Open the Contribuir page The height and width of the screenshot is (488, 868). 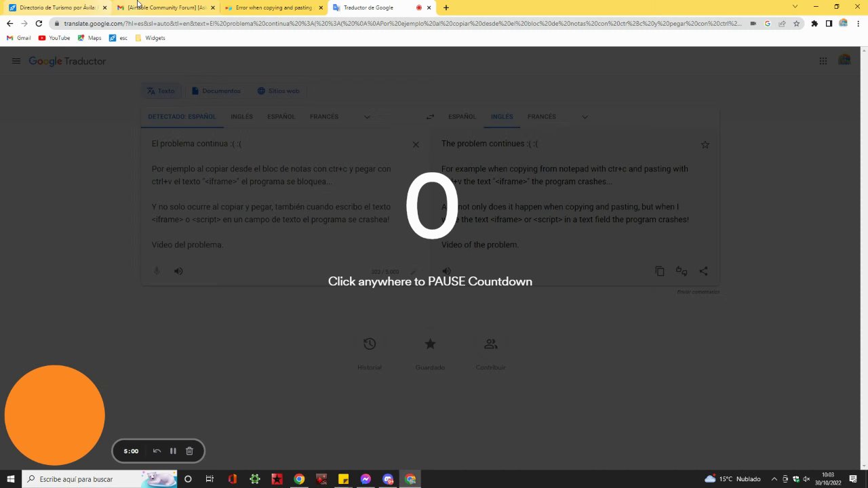coord(491,352)
